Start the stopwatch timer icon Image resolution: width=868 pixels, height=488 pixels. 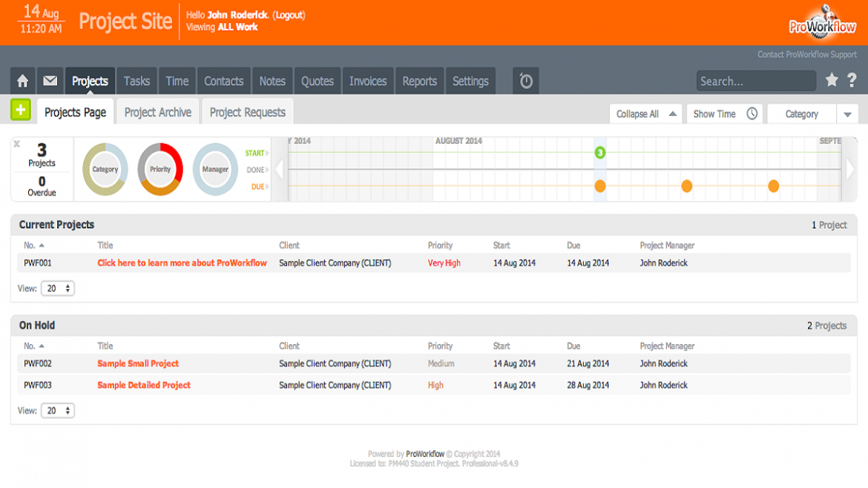[525, 80]
